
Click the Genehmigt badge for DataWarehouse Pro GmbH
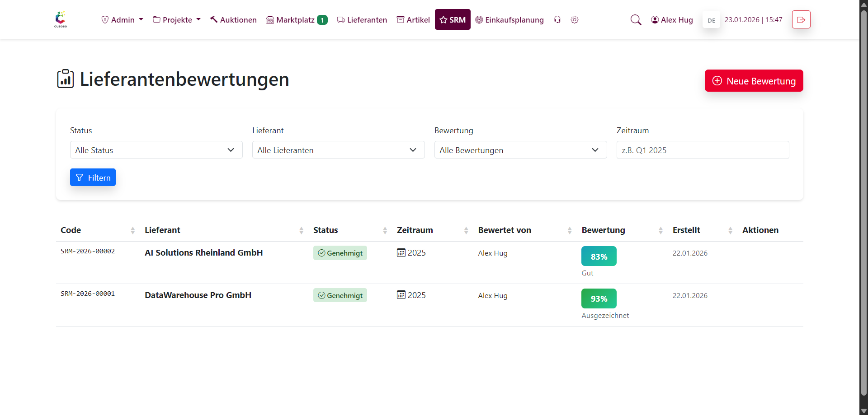[340, 295]
